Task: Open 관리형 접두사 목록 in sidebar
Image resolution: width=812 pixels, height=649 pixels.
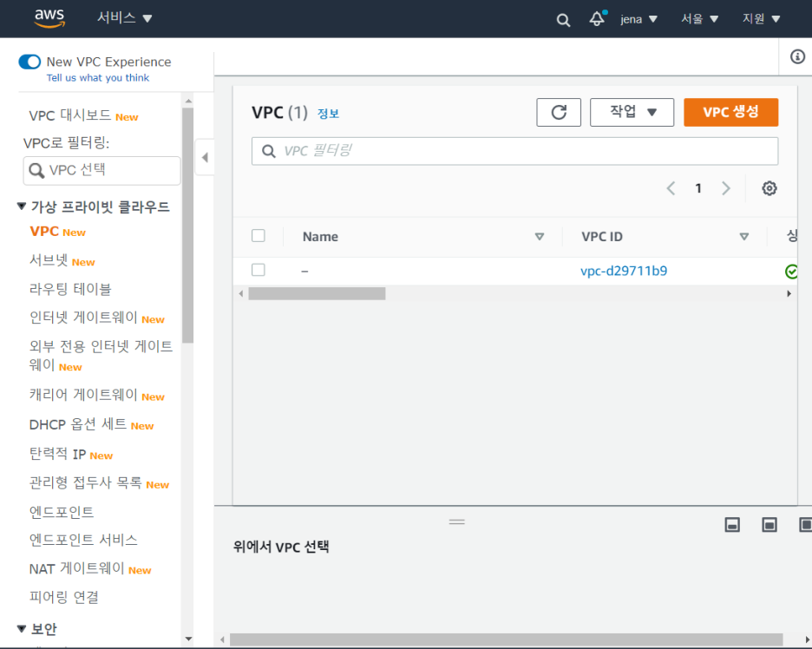Action: pos(85,482)
